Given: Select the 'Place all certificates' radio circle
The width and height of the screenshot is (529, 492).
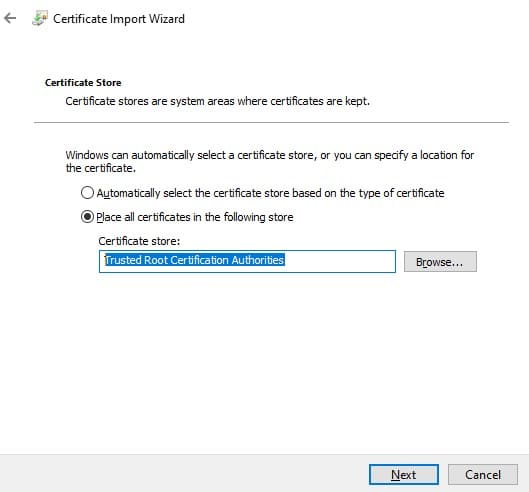Looking at the screenshot, I should pyautogui.click(x=87, y=216).
